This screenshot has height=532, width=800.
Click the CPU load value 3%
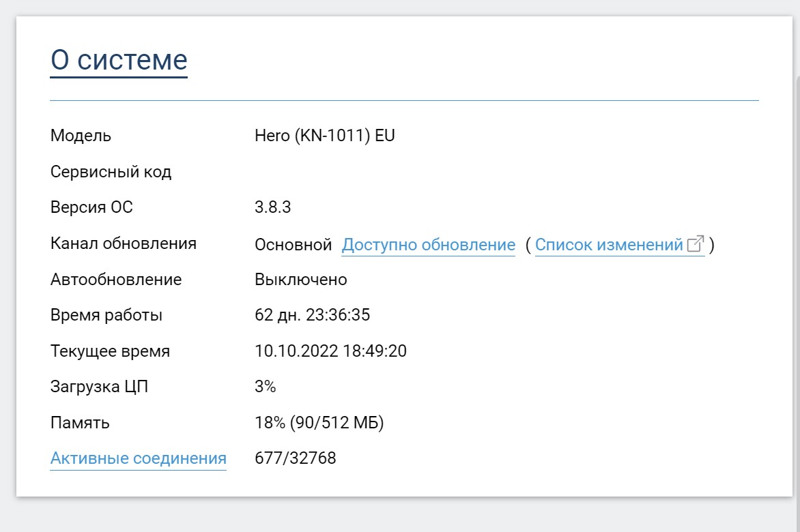tap(265, 387)
